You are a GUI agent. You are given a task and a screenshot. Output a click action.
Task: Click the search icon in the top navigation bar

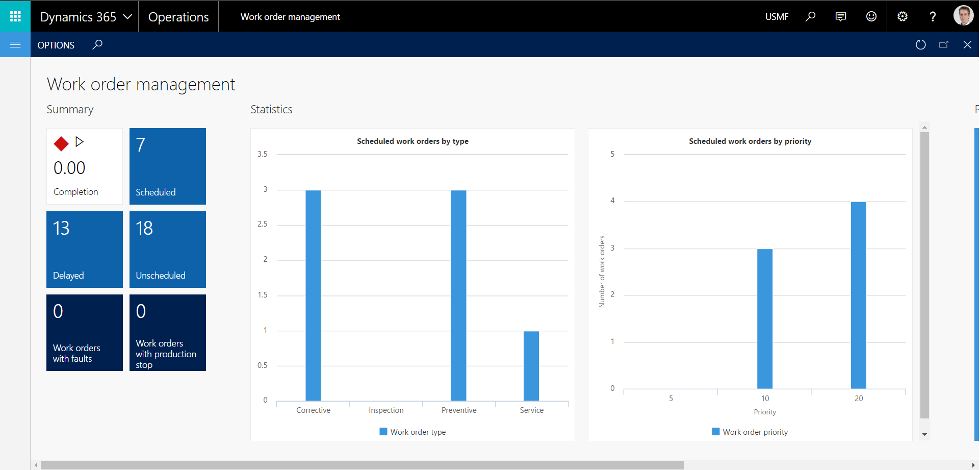click(x=810, y=16)
